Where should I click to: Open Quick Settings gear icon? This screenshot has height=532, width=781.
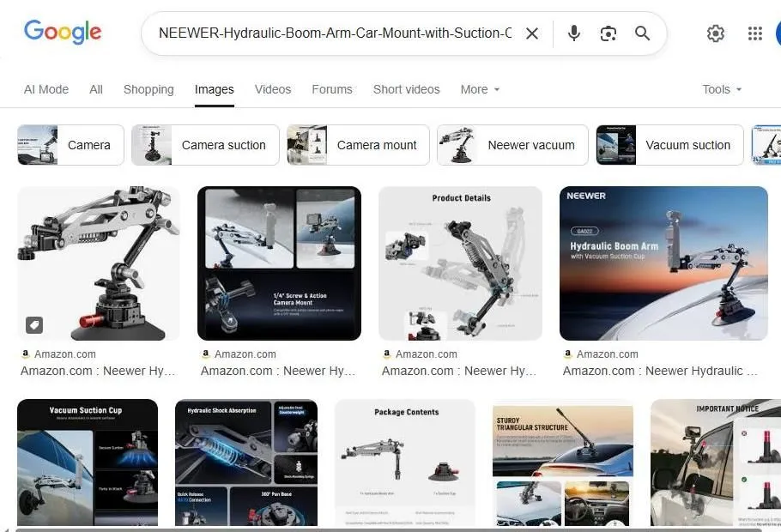pyautogui.click(x=715, y=33)
